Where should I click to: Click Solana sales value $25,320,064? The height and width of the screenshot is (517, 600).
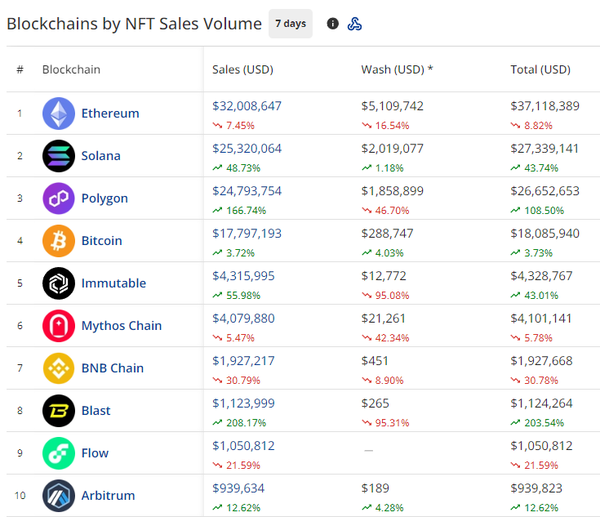(x=247, y=148)
